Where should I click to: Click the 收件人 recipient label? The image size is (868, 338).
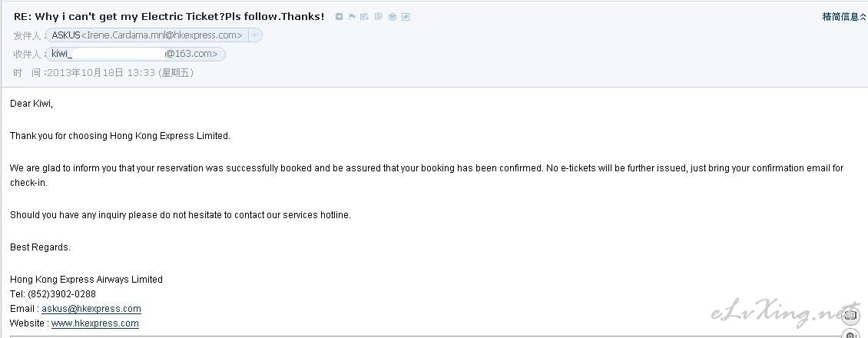28,55
